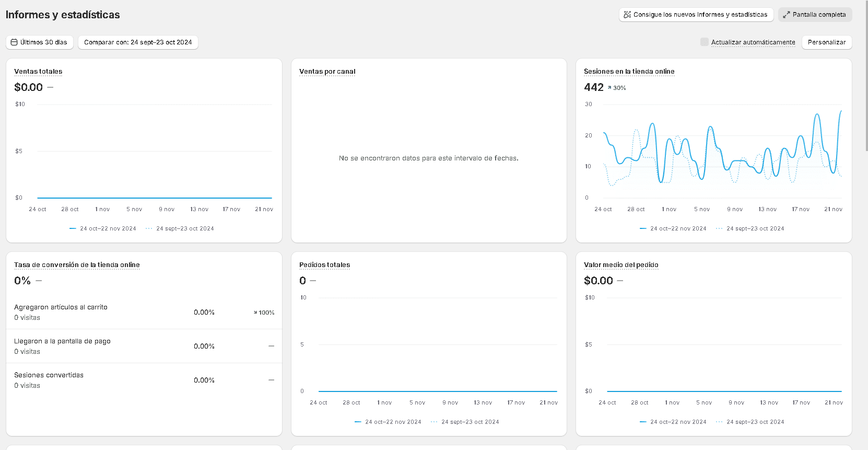Open the Comparar con date comparison dropdown
This screenshot has height=450, width=868.
[x=138, y=42]
